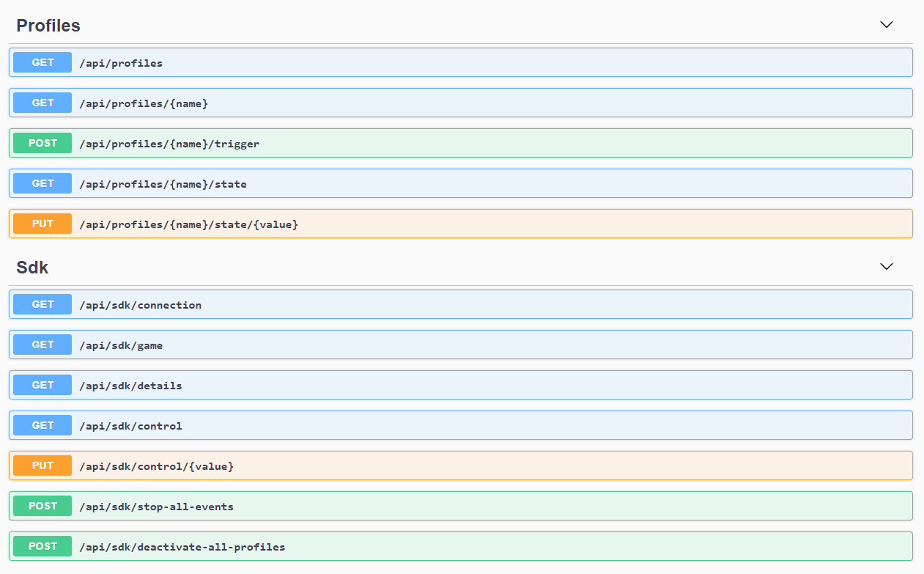Click path text /api/profiles/{name}/state/{value}
This screenshot has width=924, height=574.
point(189,224)
